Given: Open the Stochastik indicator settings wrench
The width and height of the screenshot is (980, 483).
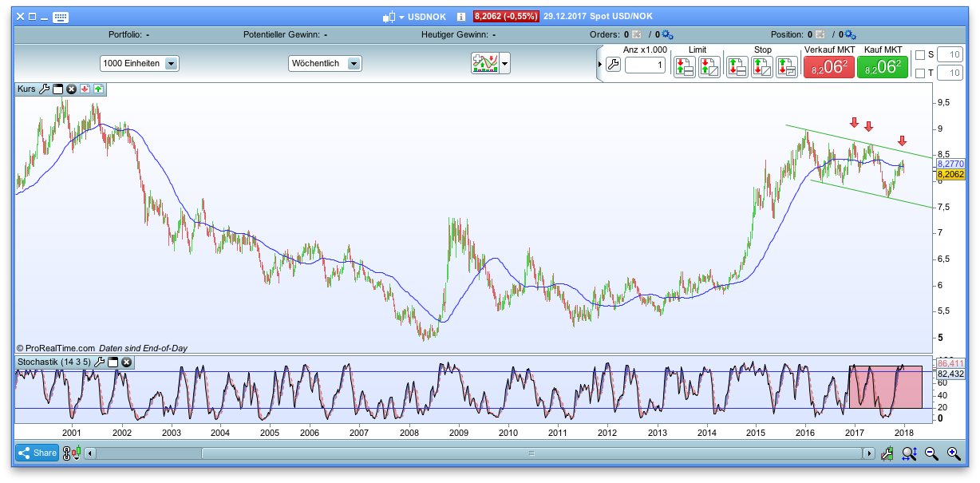Looking at the screenshot, I should click(100, 362).
